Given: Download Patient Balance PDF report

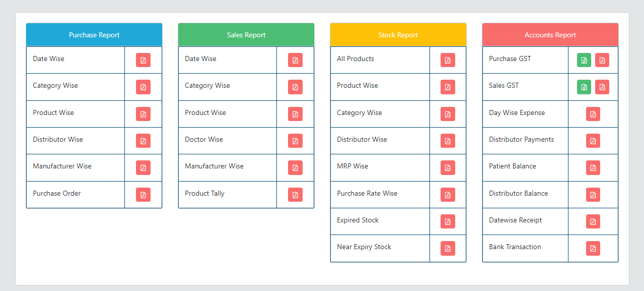Looking at the screenshot, I should (x=593, y=167).
